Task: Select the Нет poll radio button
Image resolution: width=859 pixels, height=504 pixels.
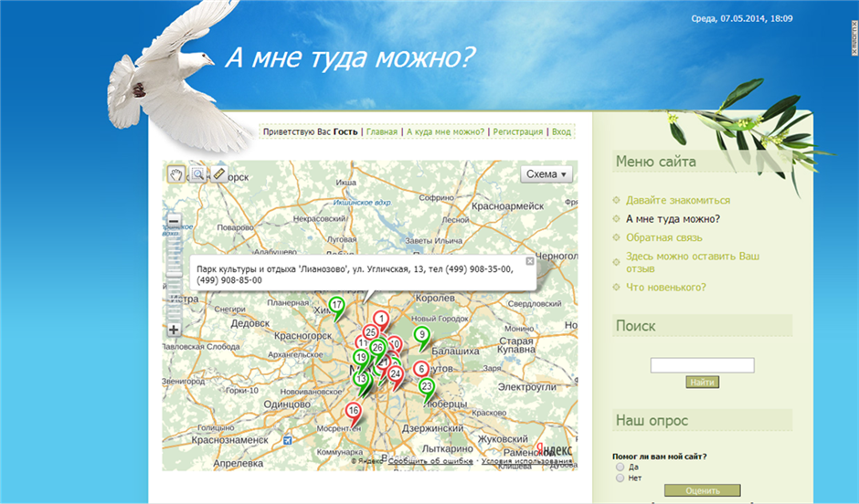Action: (620, 478)
